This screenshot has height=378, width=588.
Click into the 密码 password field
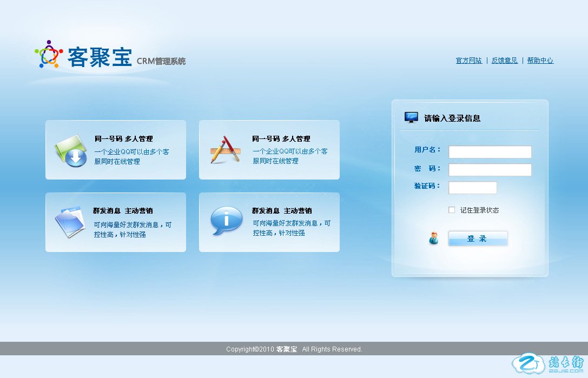490,170
